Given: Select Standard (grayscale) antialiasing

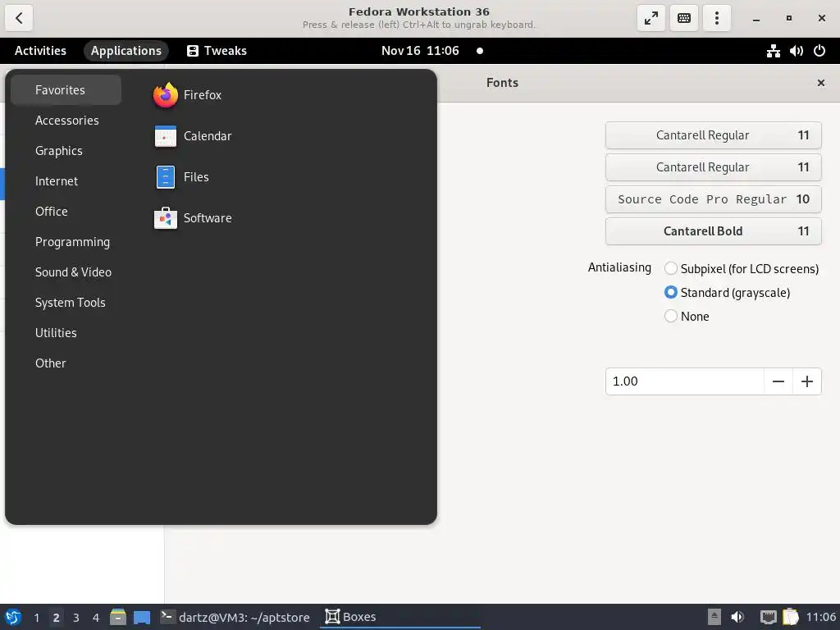Looking at the screenshot, I should [x=727, y=293].
